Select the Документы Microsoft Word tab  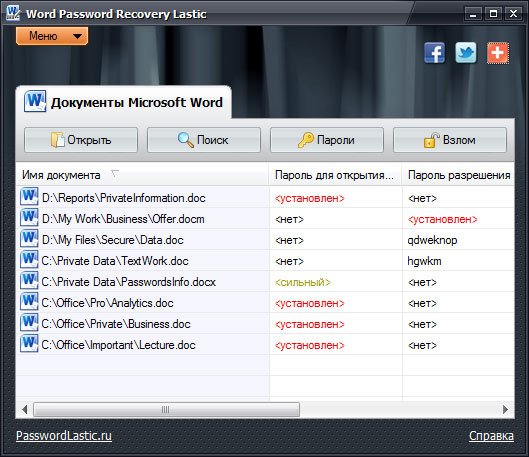point(123,102)
